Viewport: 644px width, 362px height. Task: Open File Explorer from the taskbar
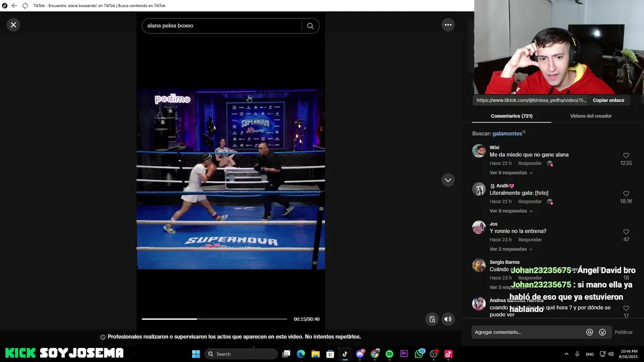tap(315, 354)
